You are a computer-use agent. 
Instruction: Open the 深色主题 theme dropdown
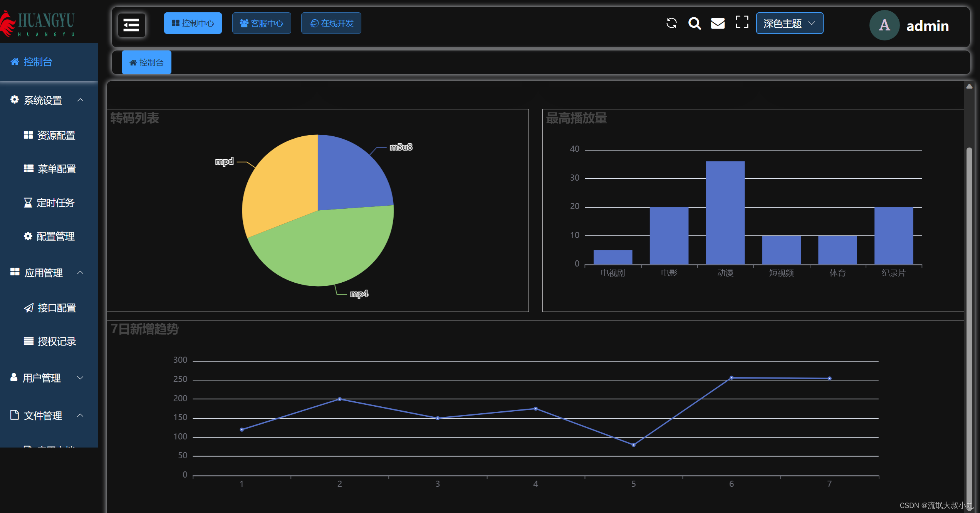pyautogui.click(x=789, y=23)
